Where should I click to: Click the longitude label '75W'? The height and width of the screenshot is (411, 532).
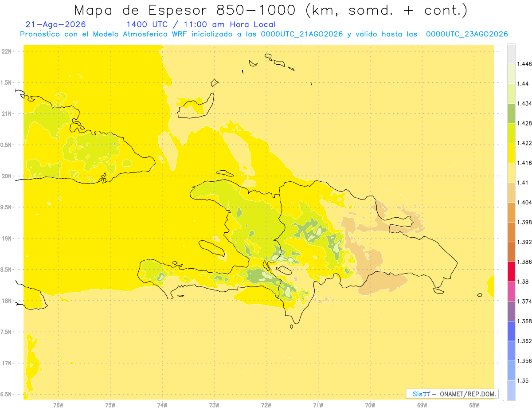110,405
